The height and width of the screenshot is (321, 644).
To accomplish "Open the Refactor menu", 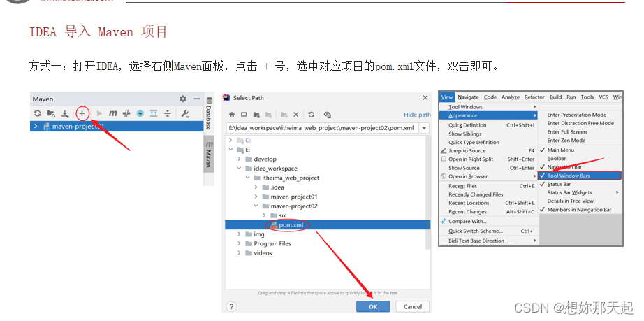I will [x=534, y=97].
